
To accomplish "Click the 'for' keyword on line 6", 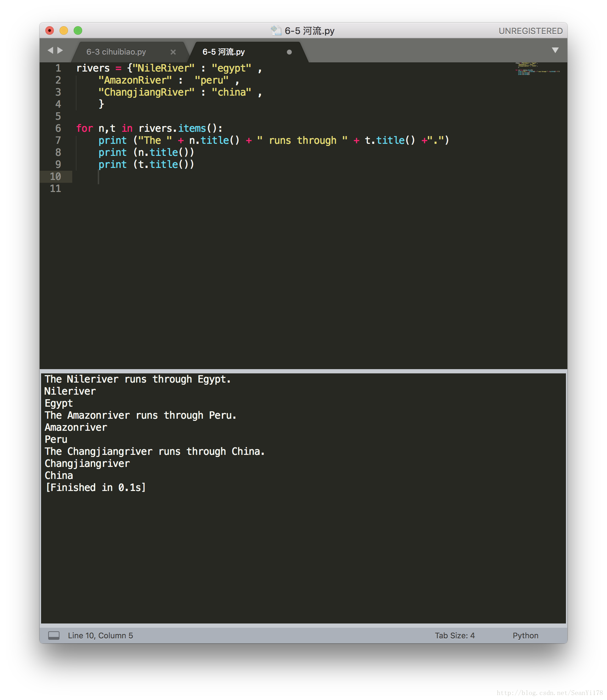I will [x=85, y=128].
